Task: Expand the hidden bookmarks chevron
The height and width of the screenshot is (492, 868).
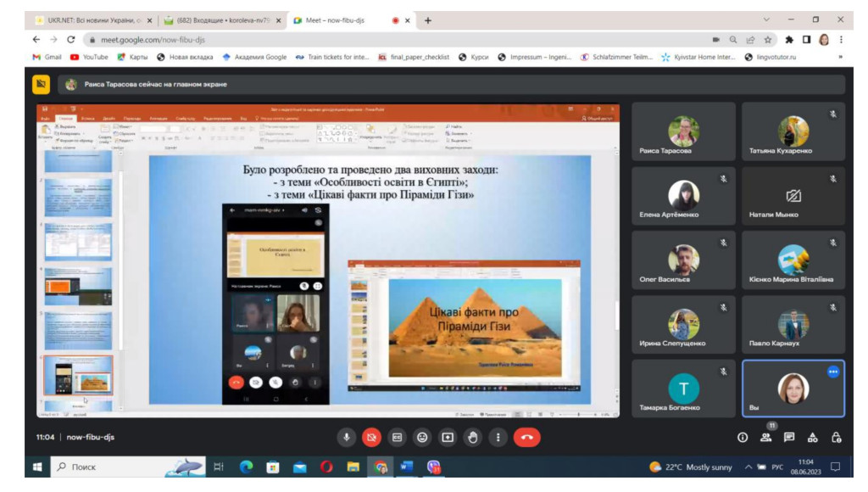Action: click(x=840, y=57)
